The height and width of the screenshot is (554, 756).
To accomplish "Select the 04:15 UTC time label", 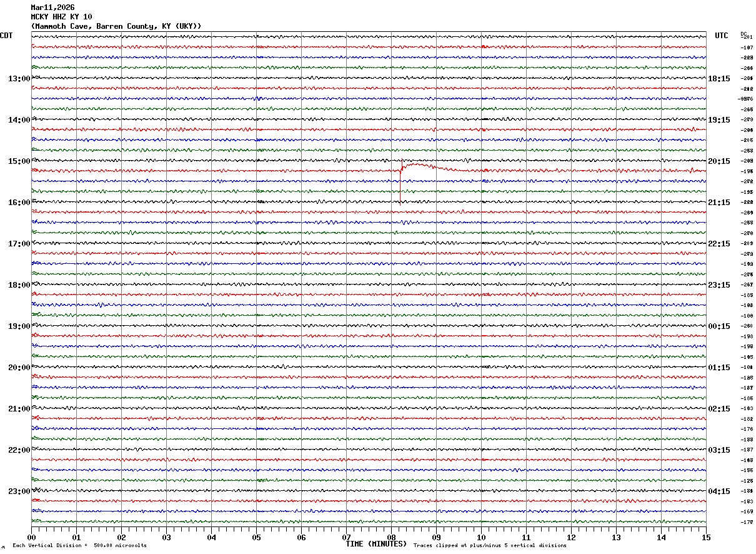I will [x=719, y=491].
